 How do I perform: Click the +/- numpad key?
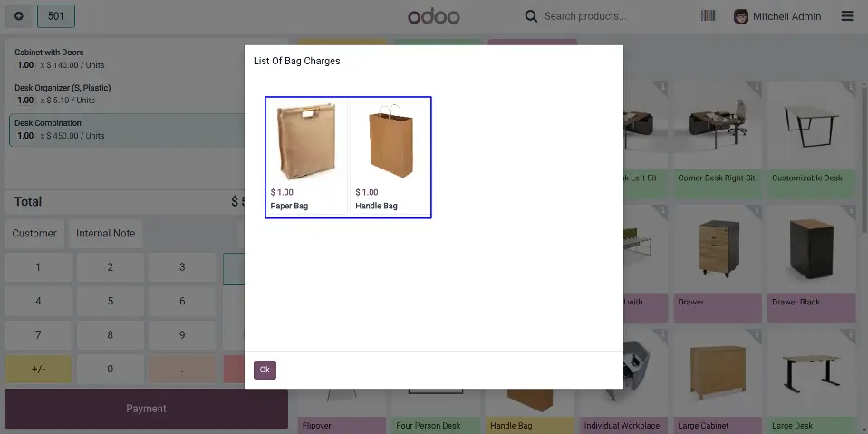(x=38, y=370)
